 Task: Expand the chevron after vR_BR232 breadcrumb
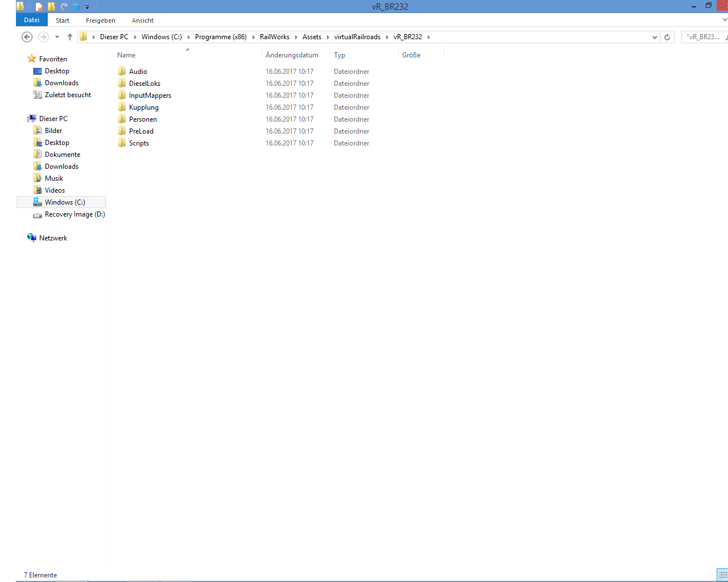click(x=429, y=37)
